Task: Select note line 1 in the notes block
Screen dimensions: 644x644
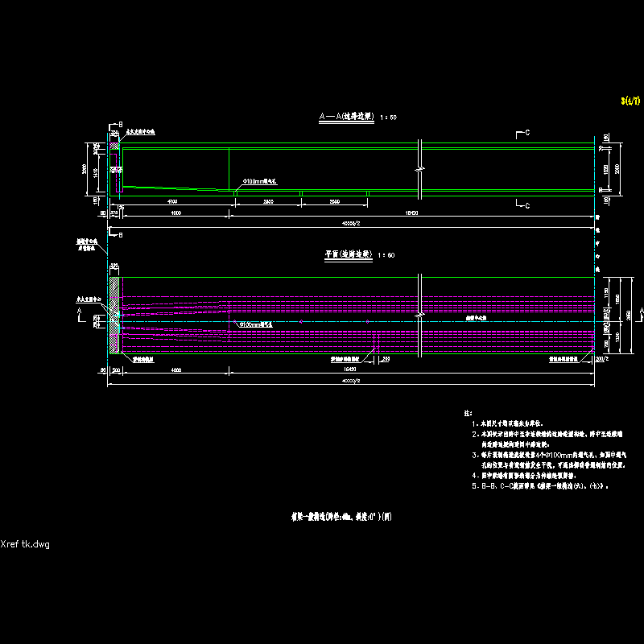Action: click(x=507, y=423)
